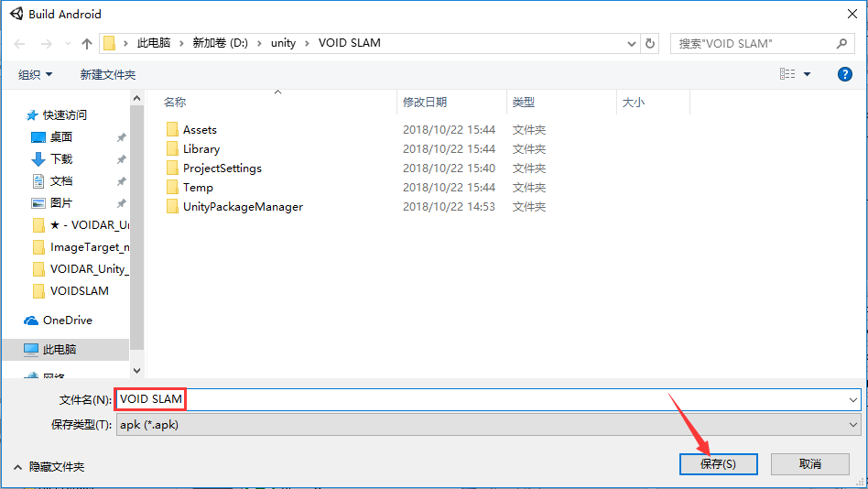Click the Forward navigation arrow
The height and width of the screenshot is (489, 868).
[x=47, y=44]
